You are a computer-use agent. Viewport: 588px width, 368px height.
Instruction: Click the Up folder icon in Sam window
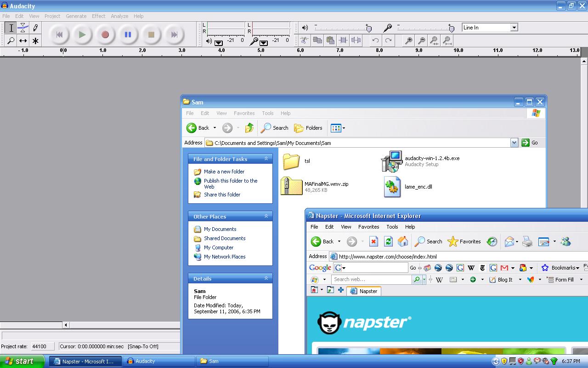tap(249, 128)
